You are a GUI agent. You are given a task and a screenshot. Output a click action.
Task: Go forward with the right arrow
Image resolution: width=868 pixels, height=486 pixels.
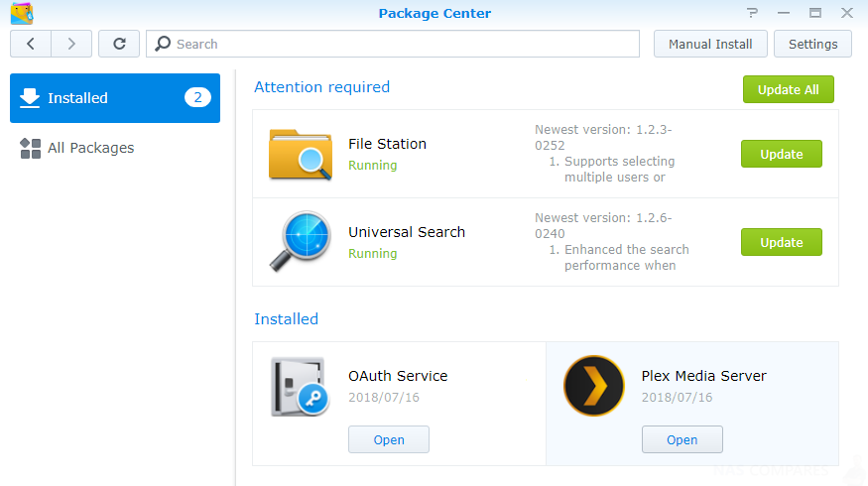click(71, 44)
